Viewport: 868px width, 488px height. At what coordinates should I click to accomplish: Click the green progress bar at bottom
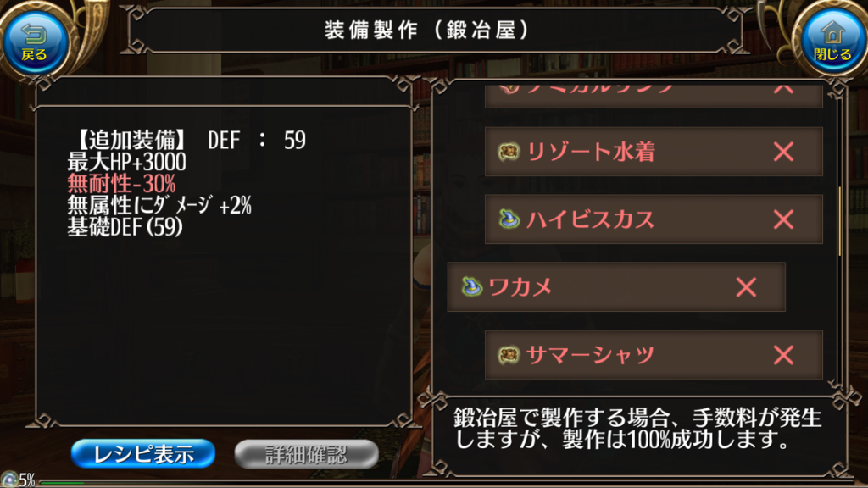[62, 483]
